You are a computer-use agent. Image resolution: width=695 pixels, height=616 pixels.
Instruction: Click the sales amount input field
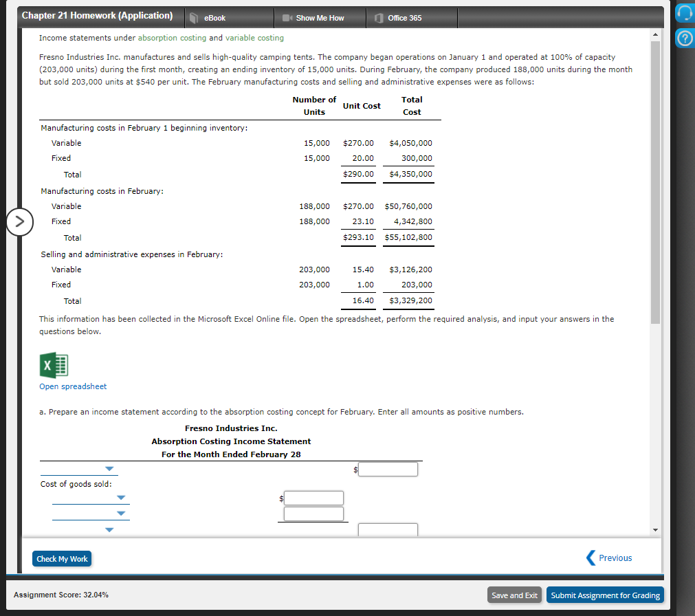pyautogui.click(x=388, y=469)
